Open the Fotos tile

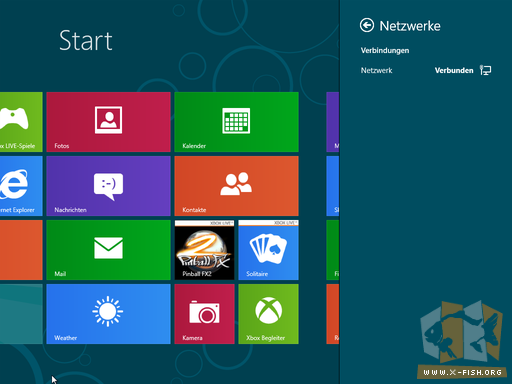point(108,122)
